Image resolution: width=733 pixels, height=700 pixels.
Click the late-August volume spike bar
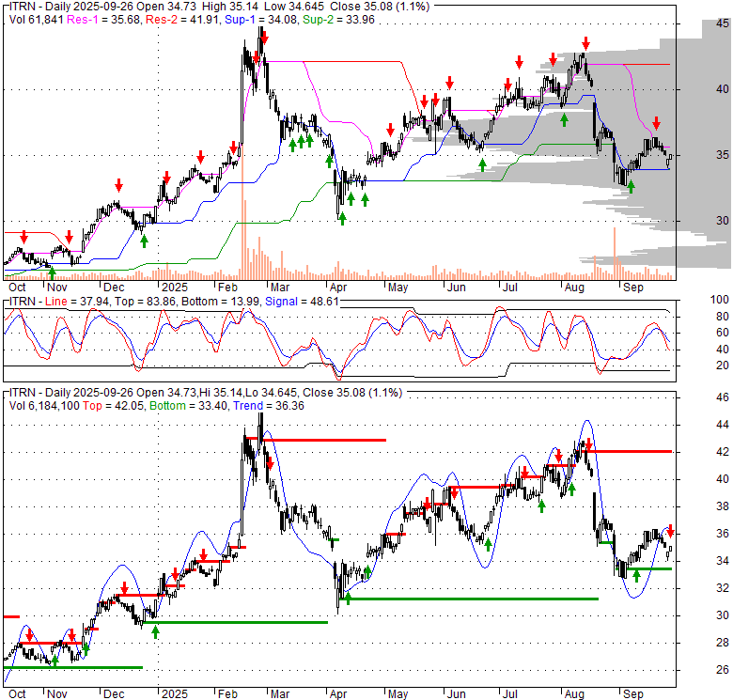[615, 254]
